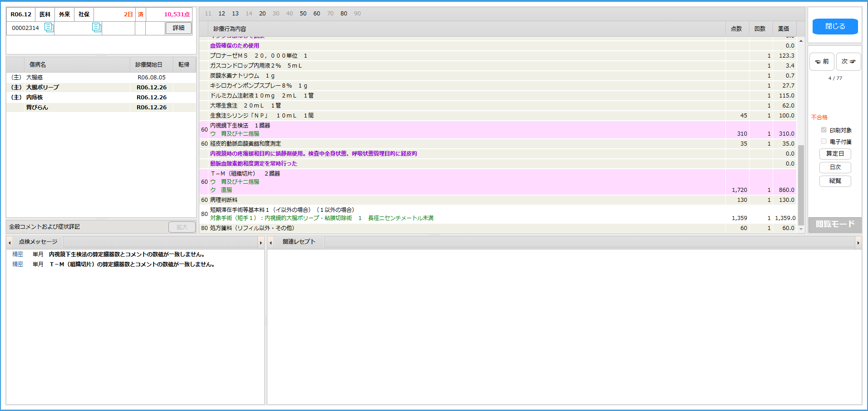Jump to section 80 tab
Image resolution: width=868 pixels, height=411 pixels.
(344, 14)
